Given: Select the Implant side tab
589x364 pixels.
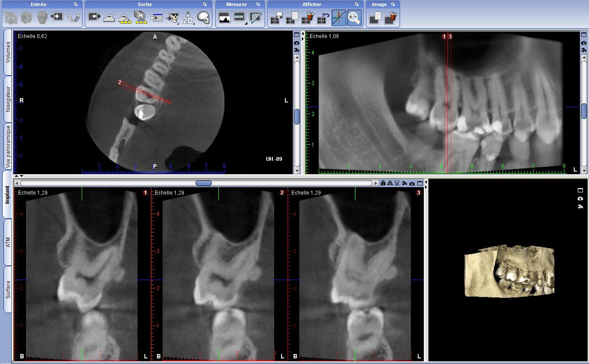Looking at the screenshot, I should point(7,195).
